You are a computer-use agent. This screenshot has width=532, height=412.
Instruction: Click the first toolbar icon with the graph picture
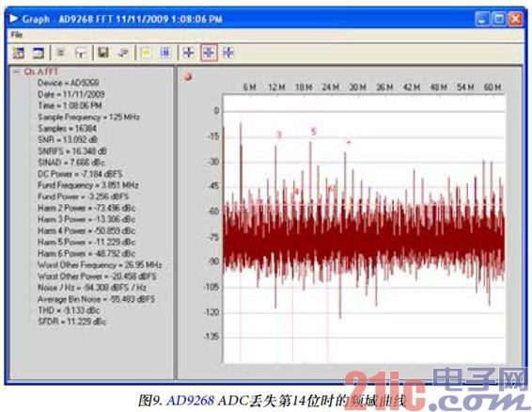point(18,53)
